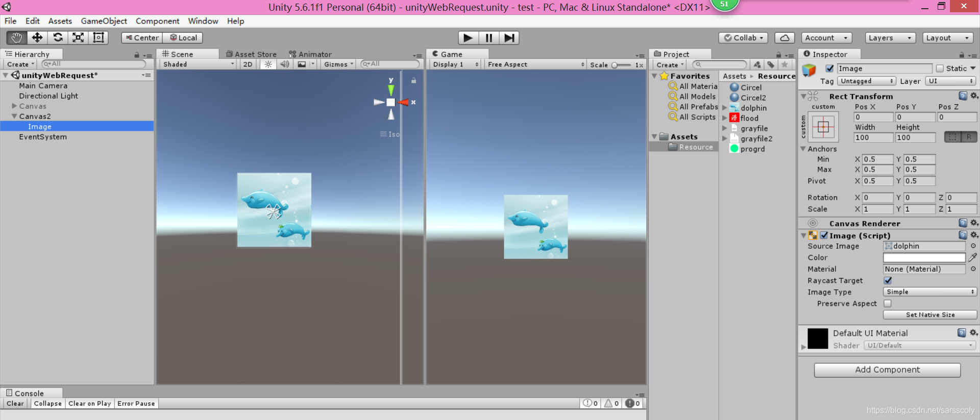Expand Canvas in Hierarchy
This screenshot has height=420, width=980.
pyautogui.click(x=14, y=106)
